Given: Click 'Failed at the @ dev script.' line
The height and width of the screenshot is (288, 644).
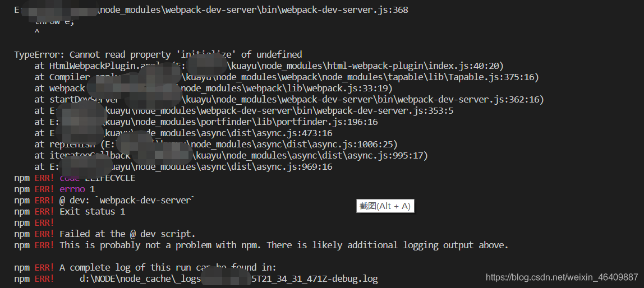Looking at the screenshot, I should click(x=105, y=234).
